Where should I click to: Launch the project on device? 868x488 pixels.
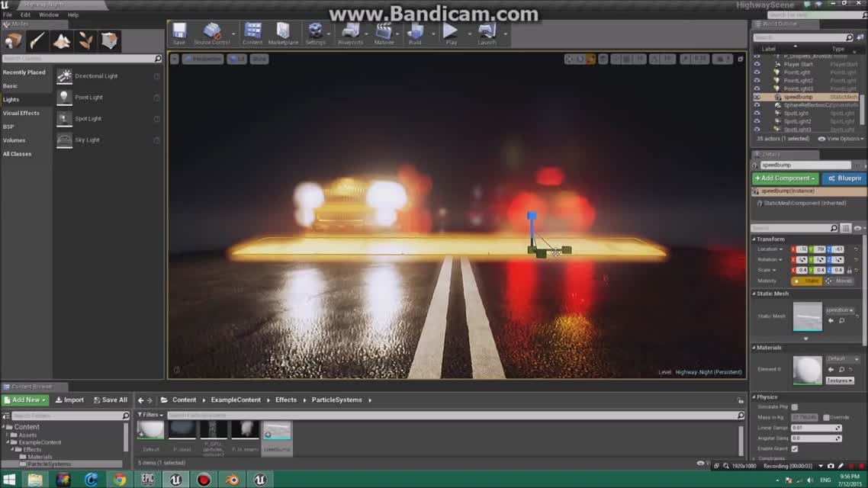(x=487, y=34)
